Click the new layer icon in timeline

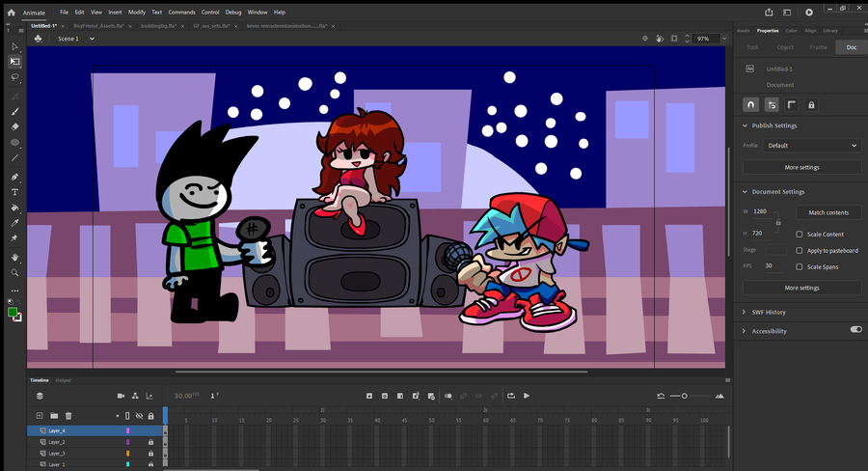(40, 416)
